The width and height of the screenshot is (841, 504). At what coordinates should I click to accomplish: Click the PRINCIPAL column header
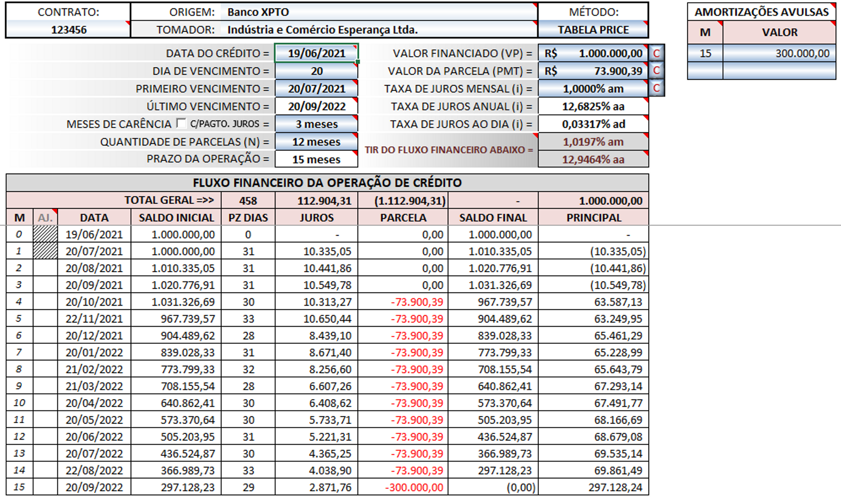point(594,217)
